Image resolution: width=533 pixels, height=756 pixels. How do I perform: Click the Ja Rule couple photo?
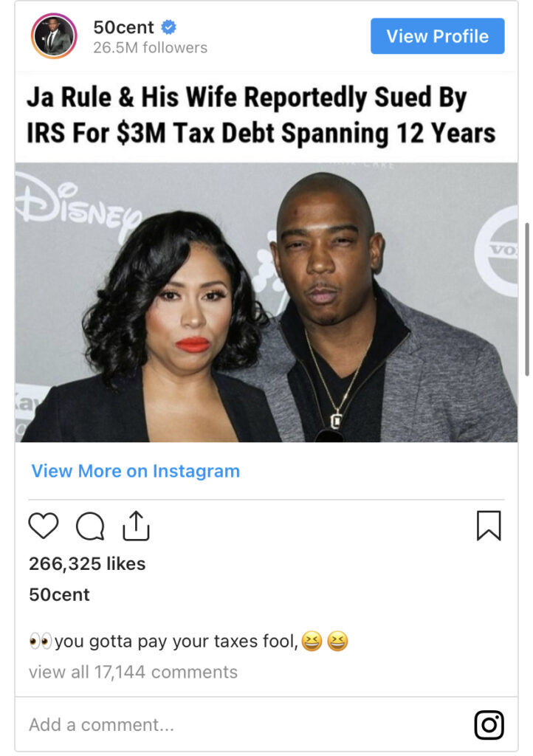(x=266, y=302)
